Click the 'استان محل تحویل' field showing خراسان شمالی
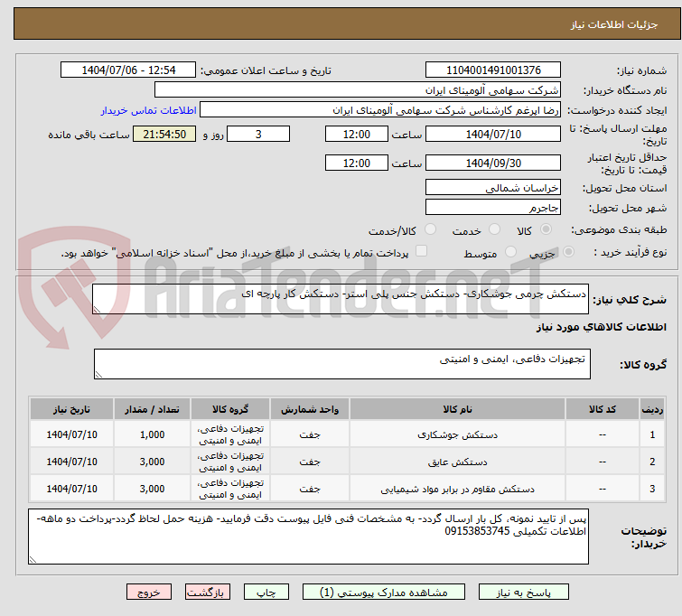The image size is (682, 616). pyautogui.click(x=492, y=188)
